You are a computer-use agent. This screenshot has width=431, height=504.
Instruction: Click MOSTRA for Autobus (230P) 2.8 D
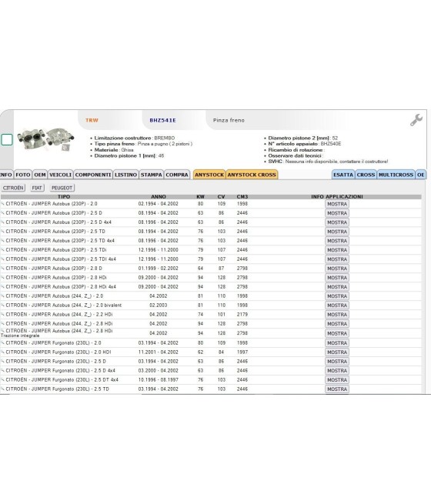tap(337, 269)
